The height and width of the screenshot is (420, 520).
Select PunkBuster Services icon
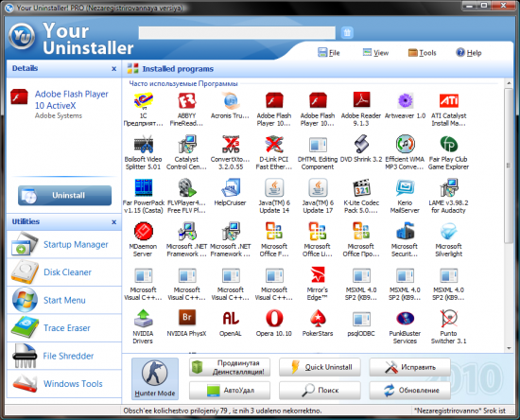(x=405, y=318)
